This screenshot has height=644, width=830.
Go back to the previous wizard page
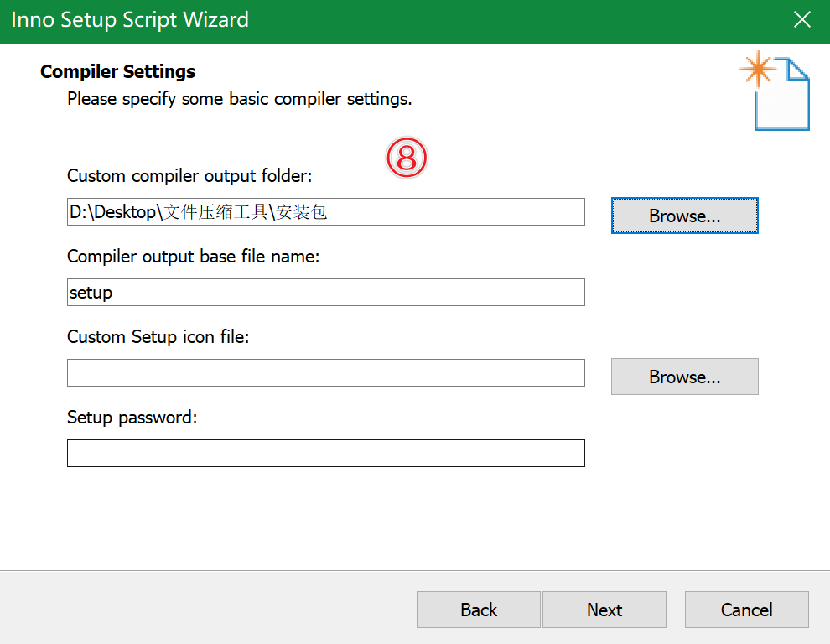click(x=479, y=610)
